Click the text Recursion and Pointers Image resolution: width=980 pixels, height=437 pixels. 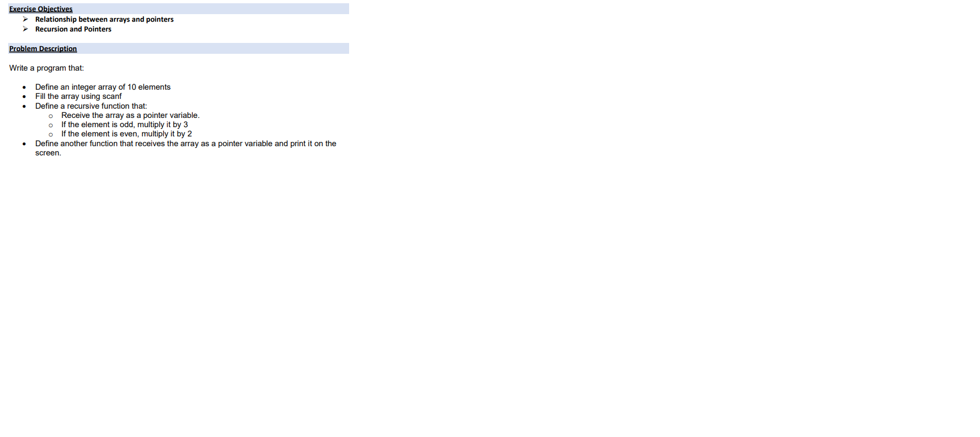tap(73, 29)
